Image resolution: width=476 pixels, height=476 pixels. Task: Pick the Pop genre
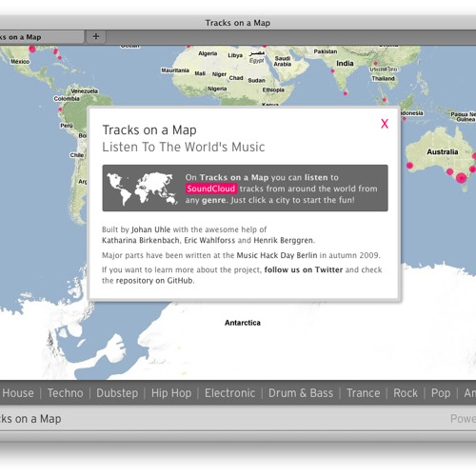441,393
